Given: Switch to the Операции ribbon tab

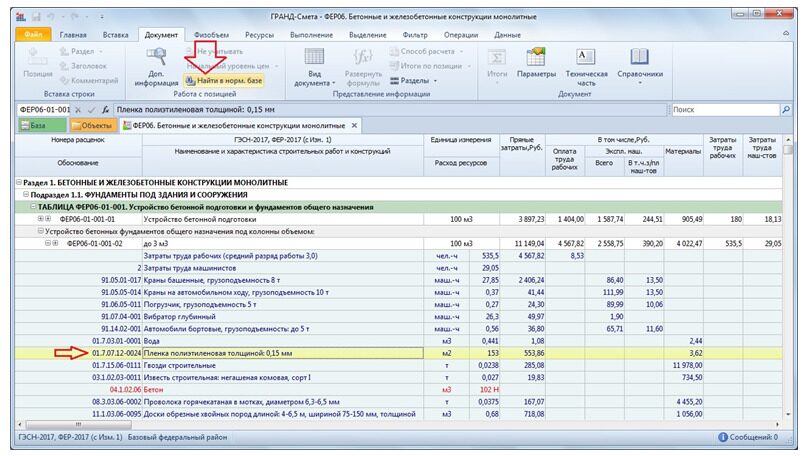Looking at the screenshot, I should pos(461,35).
